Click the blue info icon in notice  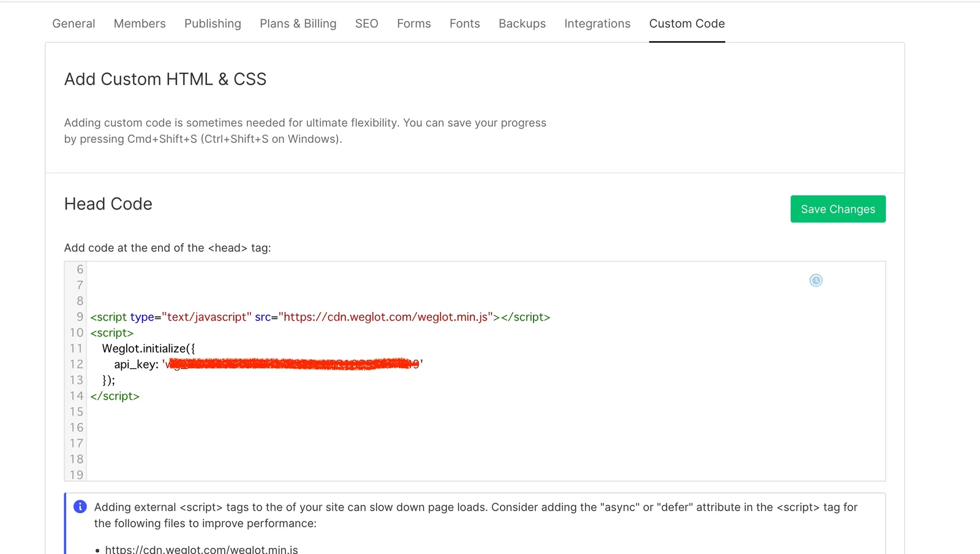(x=80, y=507)
